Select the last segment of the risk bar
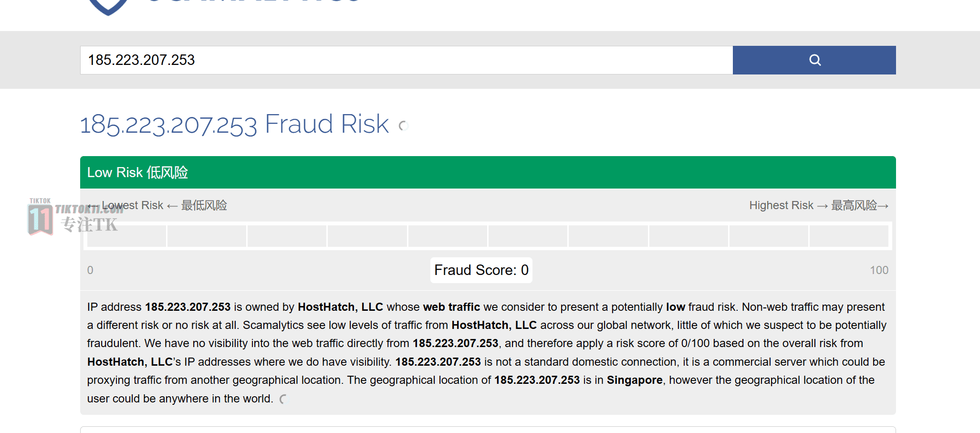 [x=849, y=236]
